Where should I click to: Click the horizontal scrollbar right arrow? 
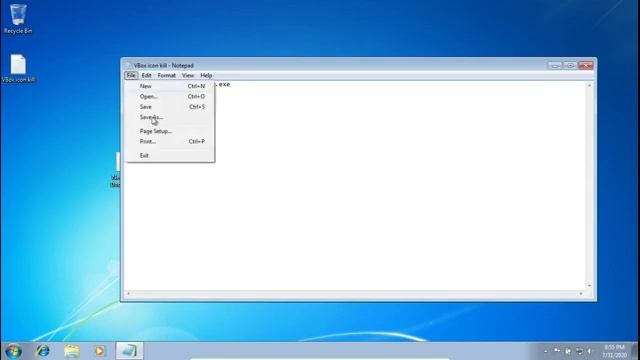[581, 293]
